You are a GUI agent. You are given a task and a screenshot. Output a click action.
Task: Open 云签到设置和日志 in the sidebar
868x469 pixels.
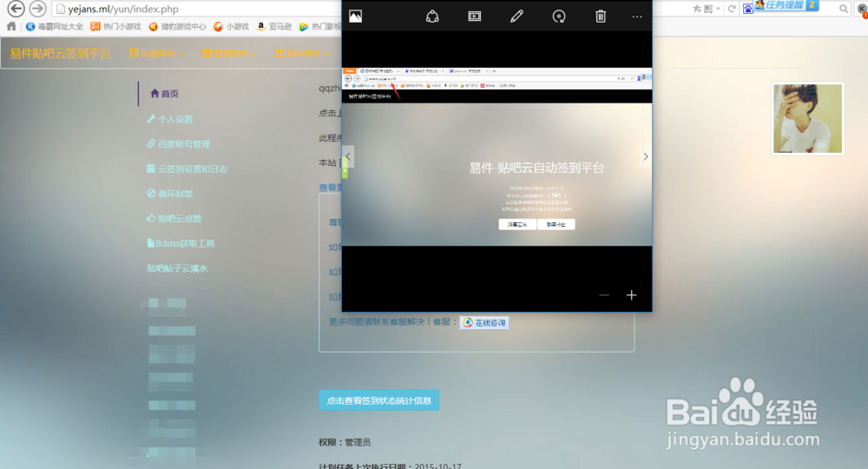click(x=187, y=168)
